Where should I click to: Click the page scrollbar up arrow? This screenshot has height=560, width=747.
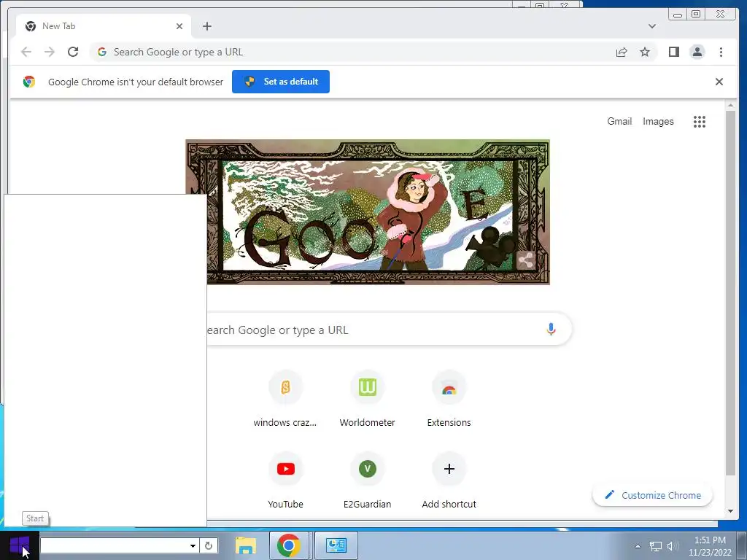730,105
